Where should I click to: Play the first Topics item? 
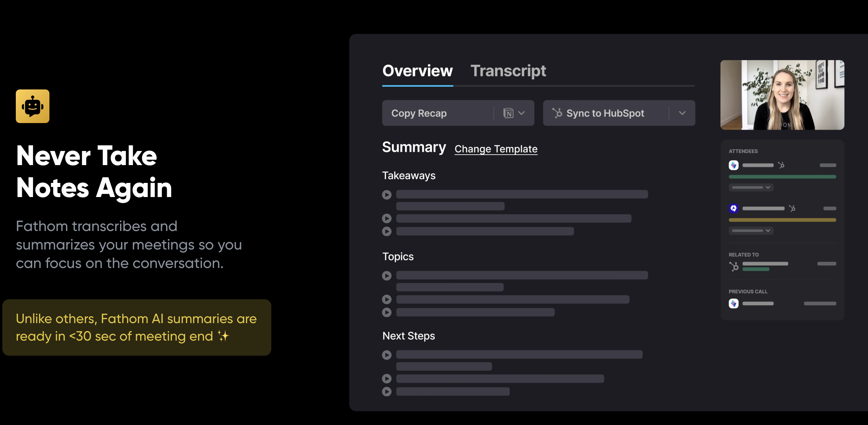pos(387,276)
